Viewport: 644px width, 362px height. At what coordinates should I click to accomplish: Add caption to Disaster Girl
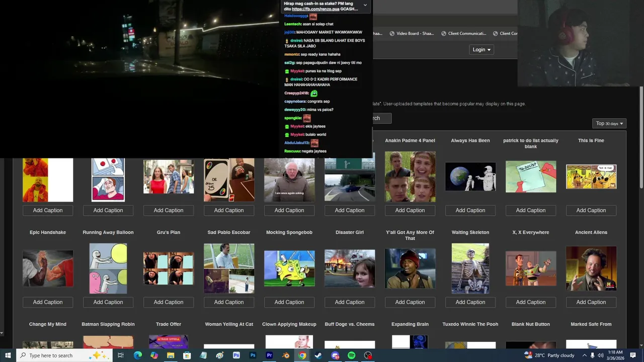pyautogui.click(x=350, y=302)
